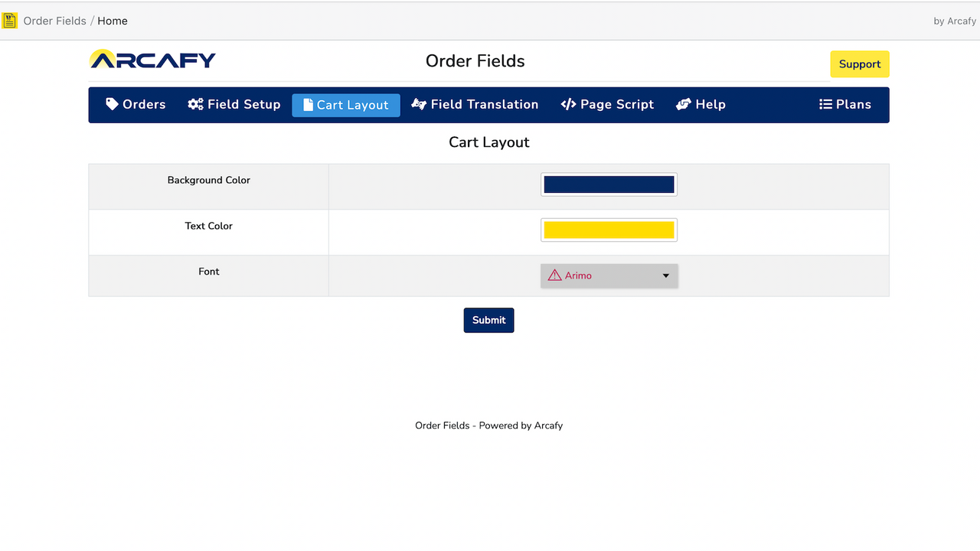980x551 pixels.
Task: Click the Plans list icon
Action: [x=825, y=104]
